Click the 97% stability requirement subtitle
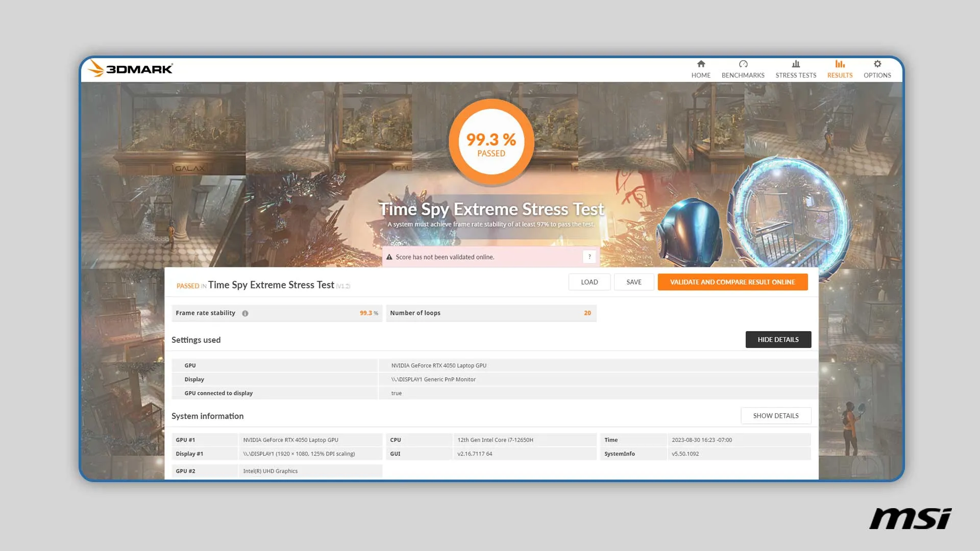This screenshot has width=980, height=551. 491,224
